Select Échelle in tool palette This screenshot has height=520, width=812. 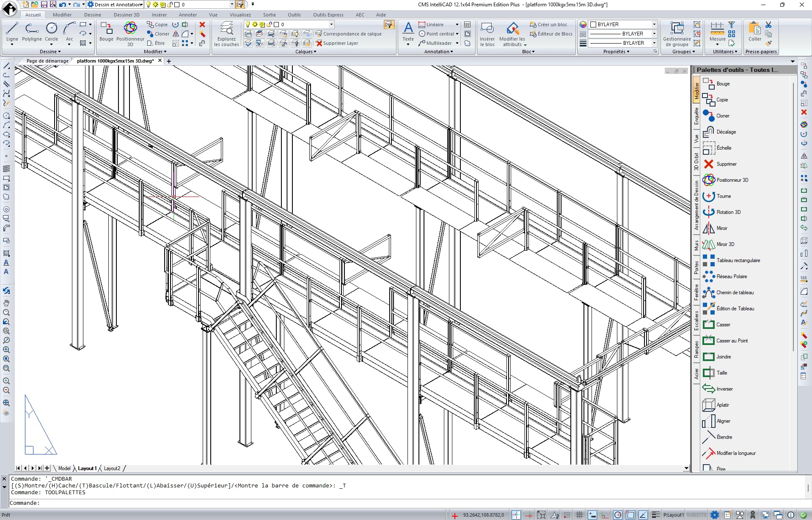click(717, 148)
